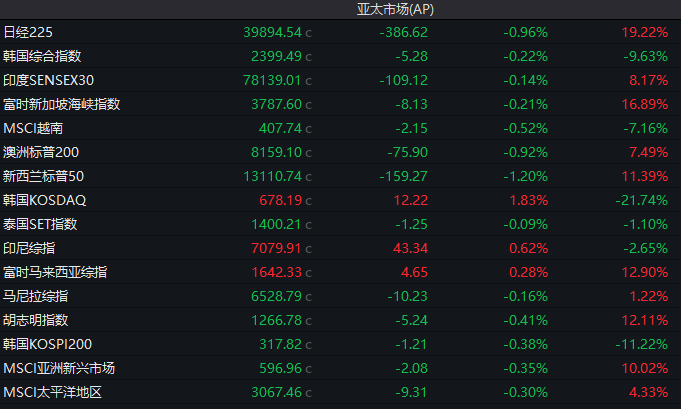Click the 韩国KOSDAQ index name
Viewport: 681px width, 409px height.
[44, 200]
